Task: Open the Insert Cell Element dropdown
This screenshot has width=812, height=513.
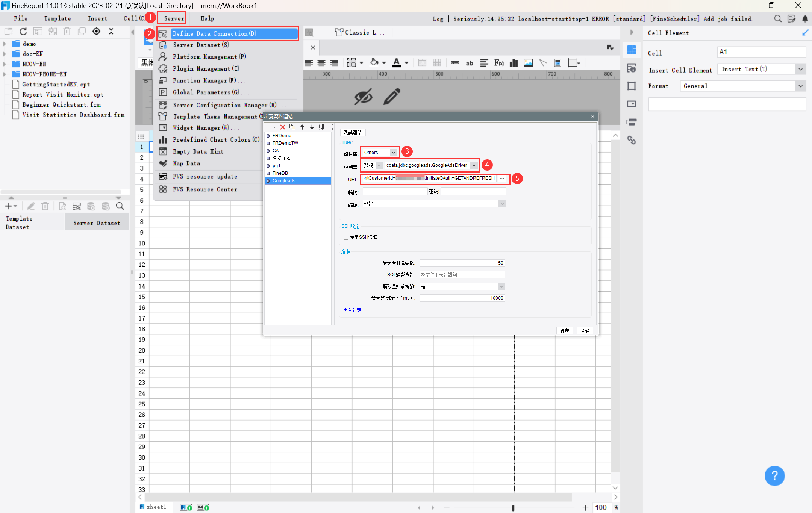Action: [x=801, y=69]
